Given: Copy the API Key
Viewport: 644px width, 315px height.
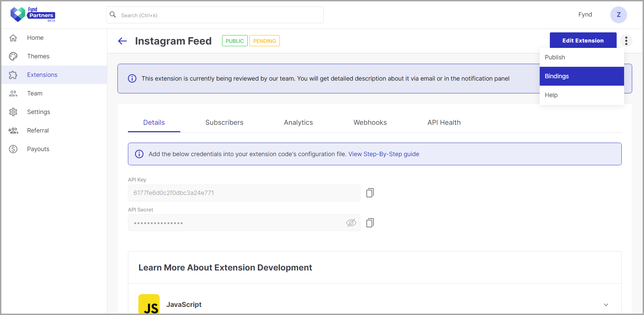Looking at the screenshot, I should (370, 193).
